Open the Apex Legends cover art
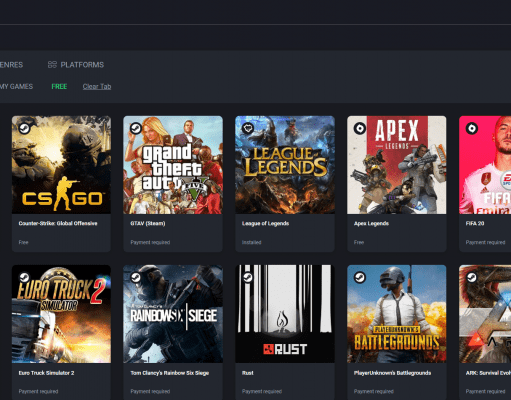Image resolution: width=511 pixels, height=400 pixels. click(397, 165)
